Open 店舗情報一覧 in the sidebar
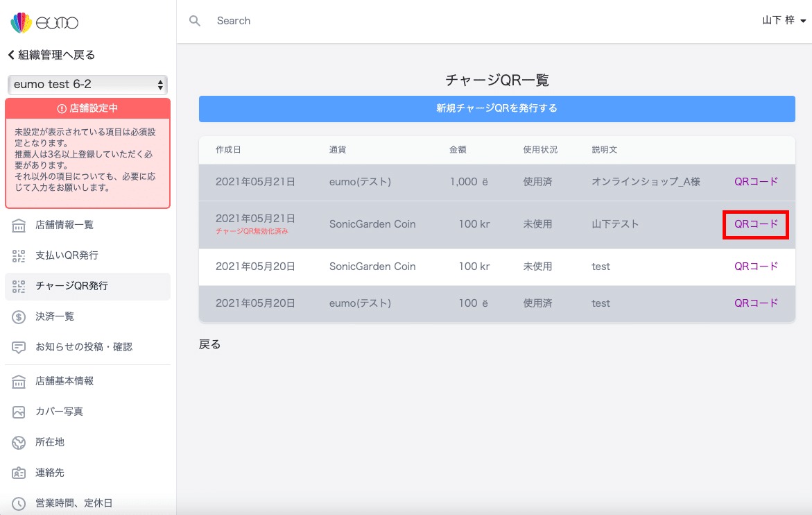The width and height of the screenshot is (812, 515). tap(87, 225)
